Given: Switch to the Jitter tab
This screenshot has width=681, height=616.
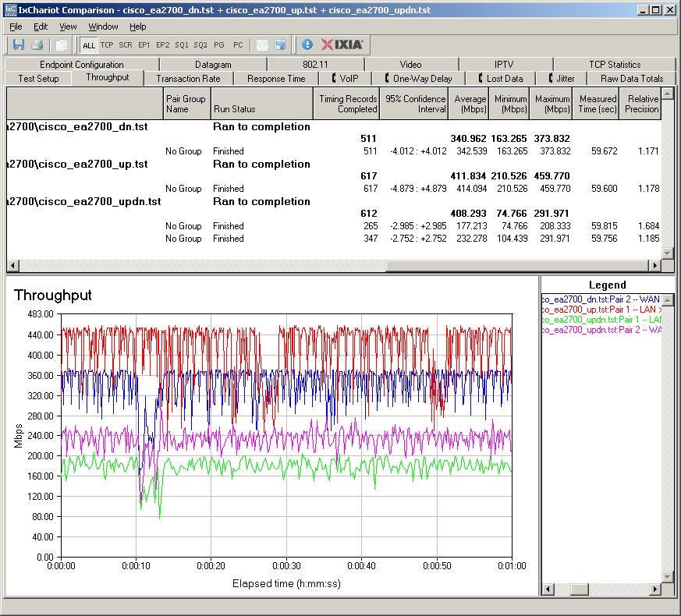Looking at the screenshot, I should pyautogui.click(x=561, y=79).
